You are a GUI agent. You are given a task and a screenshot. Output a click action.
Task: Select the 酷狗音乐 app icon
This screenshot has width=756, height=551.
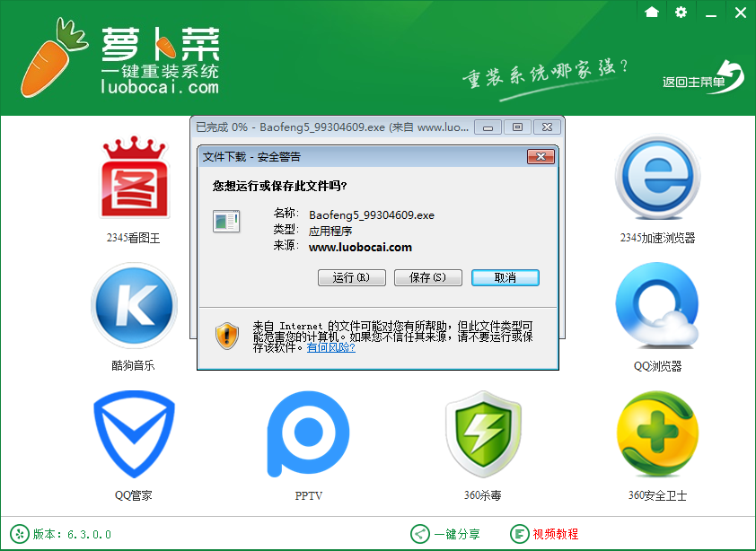tap(134, 305)
